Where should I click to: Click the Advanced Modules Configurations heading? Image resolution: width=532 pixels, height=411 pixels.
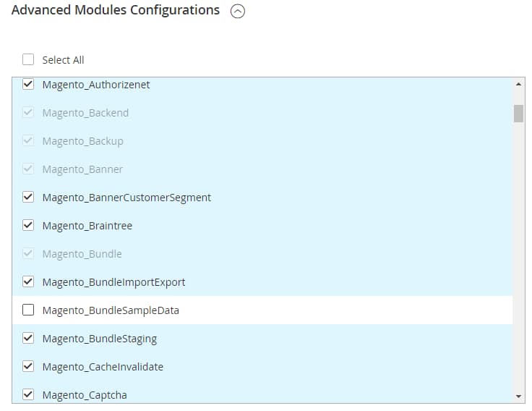tap(116, 10)
